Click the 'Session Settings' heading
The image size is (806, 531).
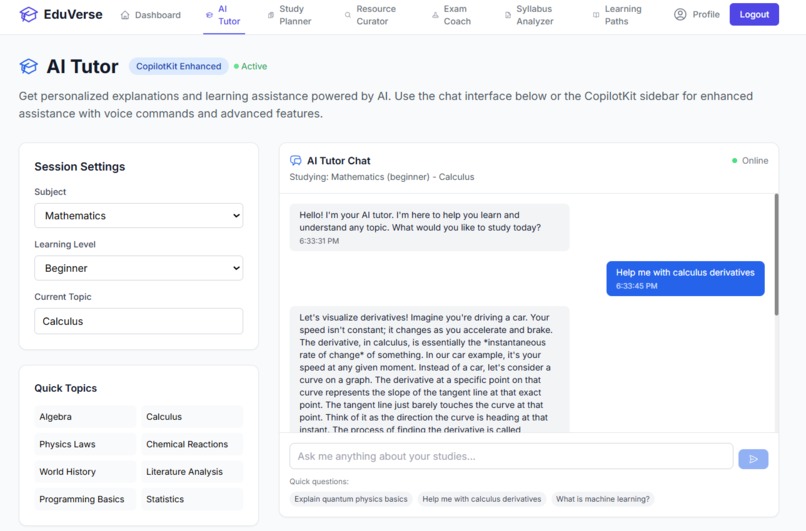pos(80,167)
